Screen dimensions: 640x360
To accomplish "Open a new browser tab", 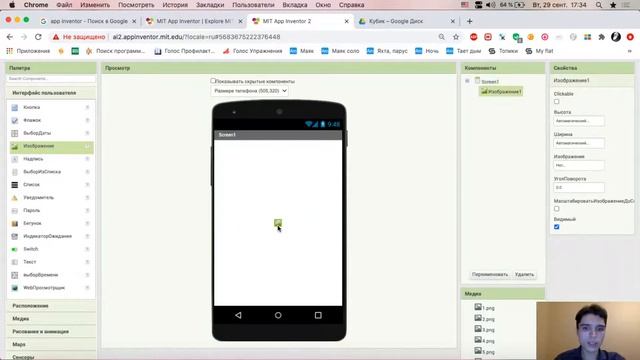I will [469, 21].
